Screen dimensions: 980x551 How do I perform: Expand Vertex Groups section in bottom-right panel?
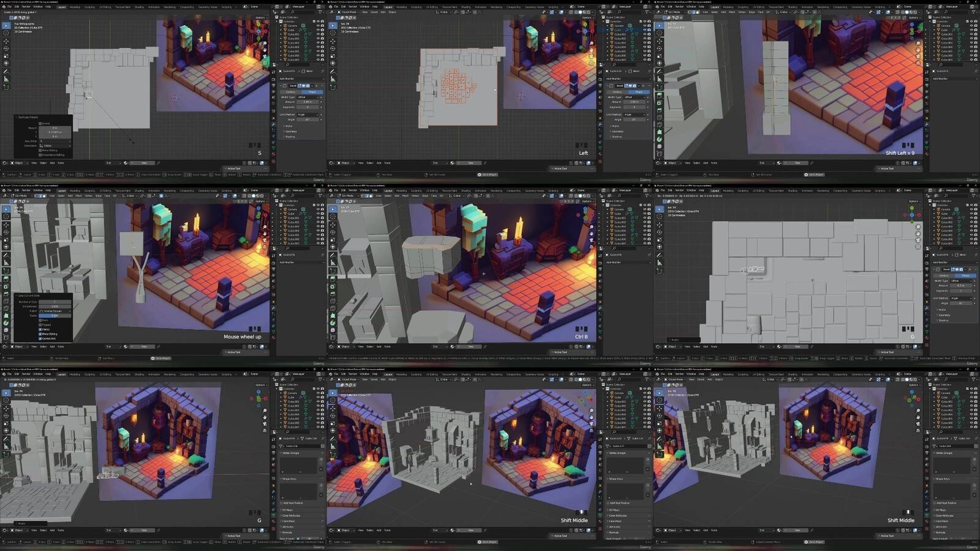[x=944, y=452]
